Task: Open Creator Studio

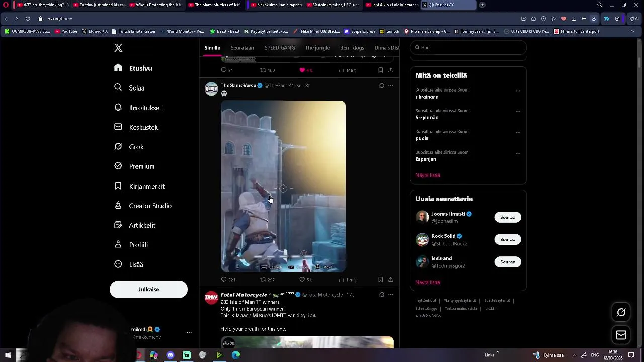Action: [143, 206]
